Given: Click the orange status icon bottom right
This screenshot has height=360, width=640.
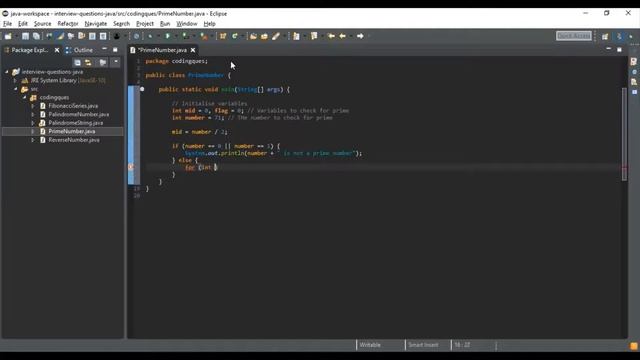Looking at the screenshot, I should [633, 346].
